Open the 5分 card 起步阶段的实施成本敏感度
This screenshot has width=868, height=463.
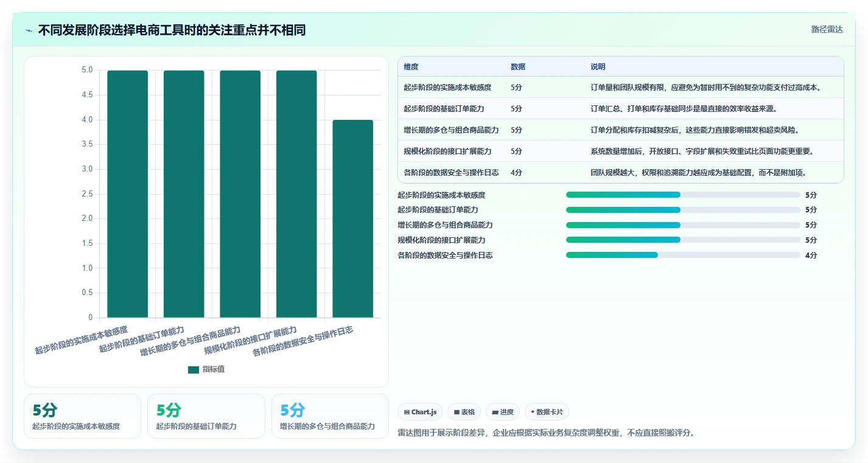point(82,416)
